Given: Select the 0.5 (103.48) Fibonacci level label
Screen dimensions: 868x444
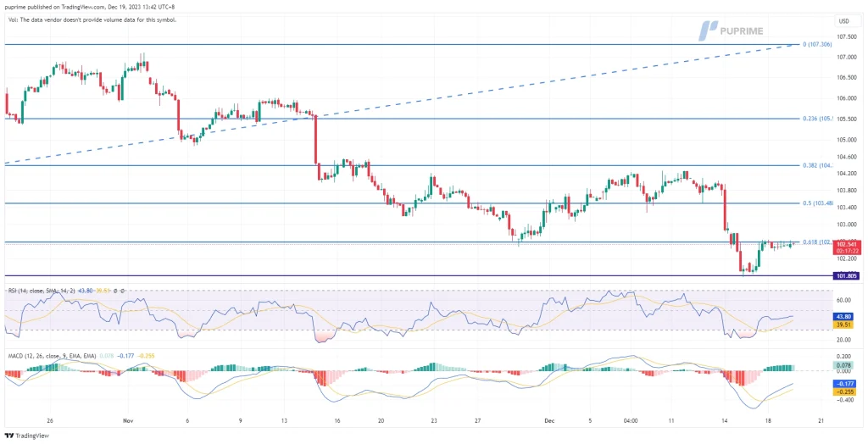Looking at the screenshot, I should (x=817, y=203).
